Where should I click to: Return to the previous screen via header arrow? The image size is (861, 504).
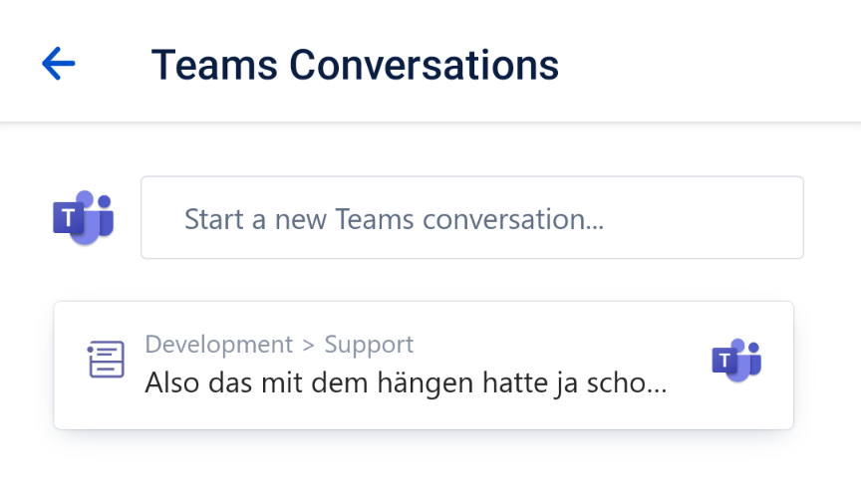59,64
